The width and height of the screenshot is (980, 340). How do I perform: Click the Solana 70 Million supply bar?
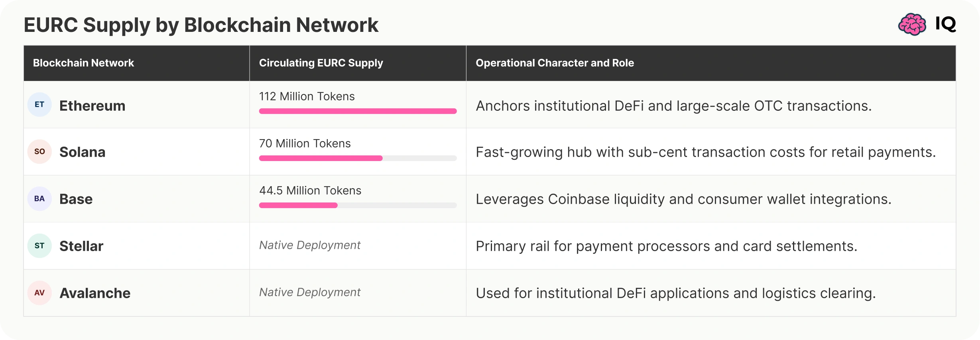click(358, 158)
